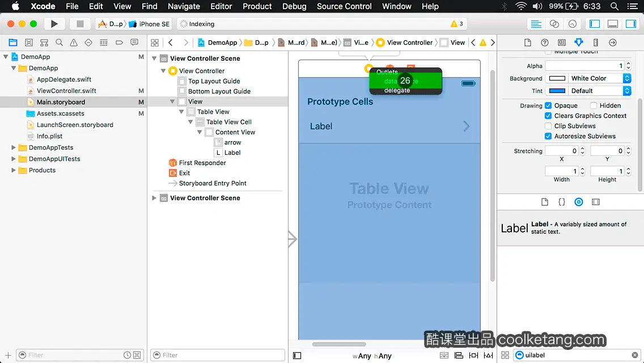Image resolution: width=644 pixels, height=363 pixels.
Task: Open the Report navigator
Action: tap(134, 43)
